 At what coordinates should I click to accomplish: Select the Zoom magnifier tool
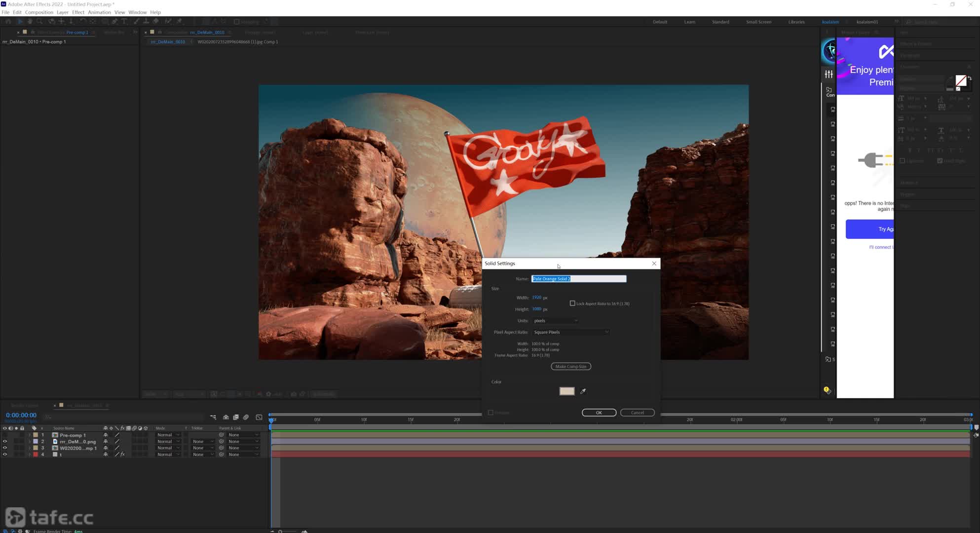[39, 22]
